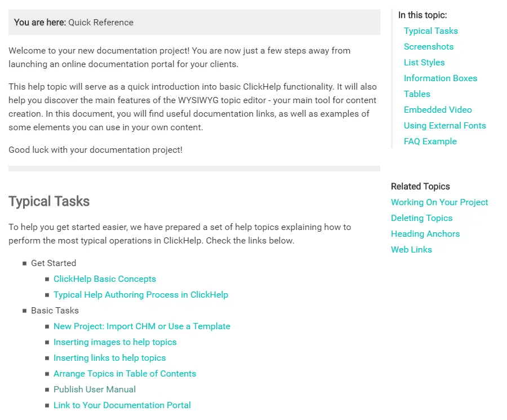Open the Heading Anchors related topic
This screenshot has height=420, width=507.
point(425,234)
